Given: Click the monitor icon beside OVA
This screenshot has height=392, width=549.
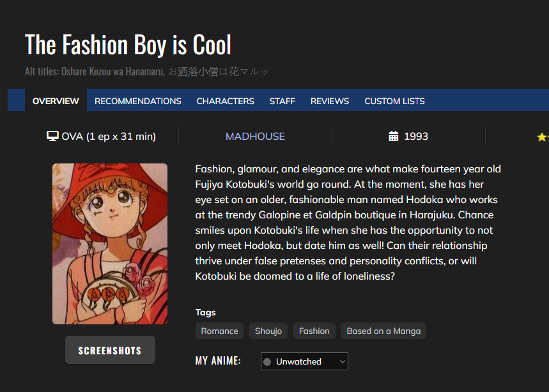Looking at the screenshot, I should [52, 136].
